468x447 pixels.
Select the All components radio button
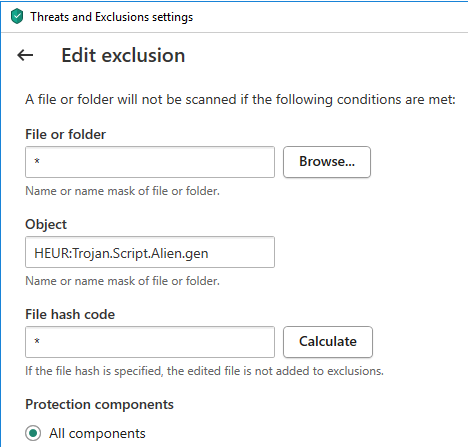click(x=33, y=433)
